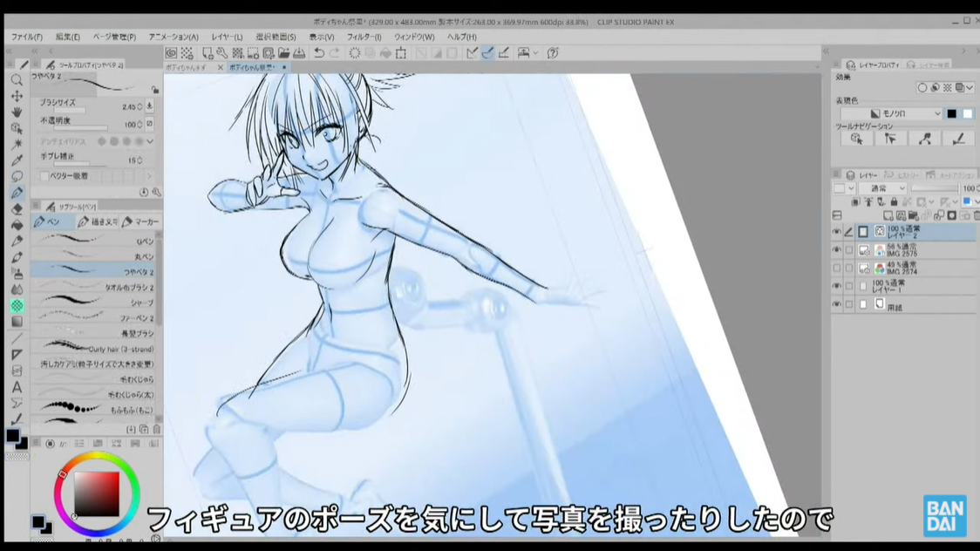Create a new layer in the Layers palette

888,214
